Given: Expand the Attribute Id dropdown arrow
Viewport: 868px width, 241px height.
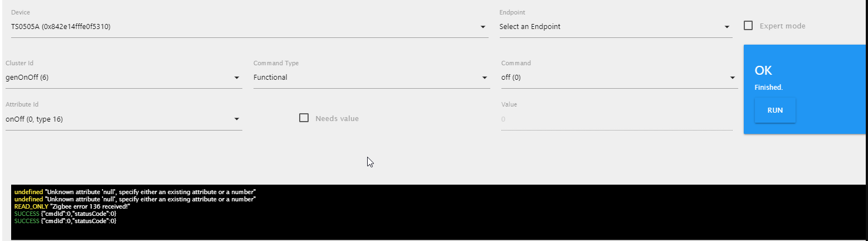Looking at the screenshot, I should tap(236, 119).
